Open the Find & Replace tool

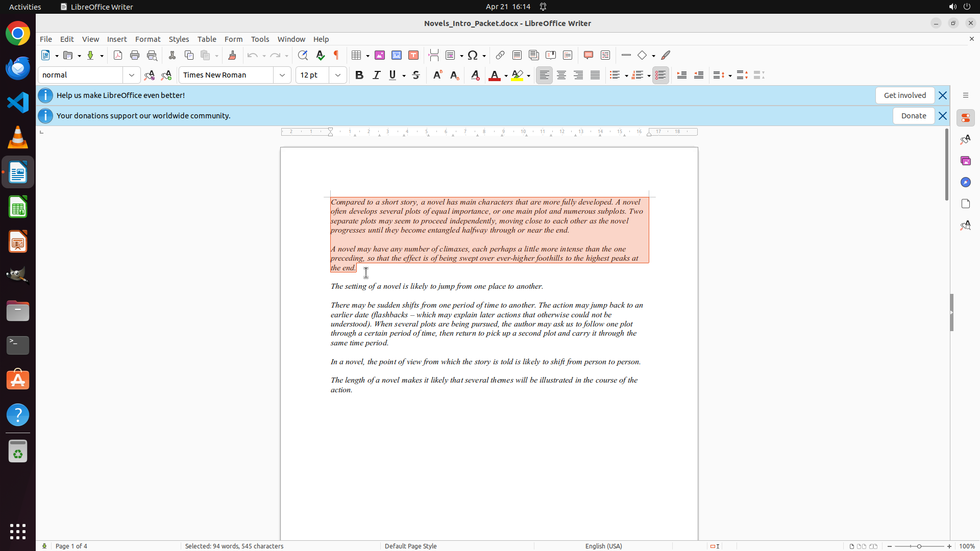click(303, 55)
